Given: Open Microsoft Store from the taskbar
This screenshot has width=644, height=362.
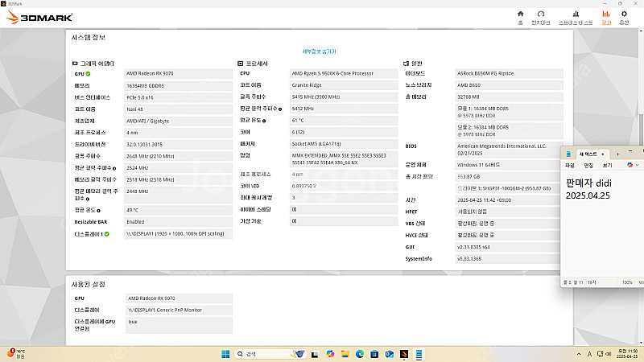Looking at the screenshot, I should tap(374, 354).
